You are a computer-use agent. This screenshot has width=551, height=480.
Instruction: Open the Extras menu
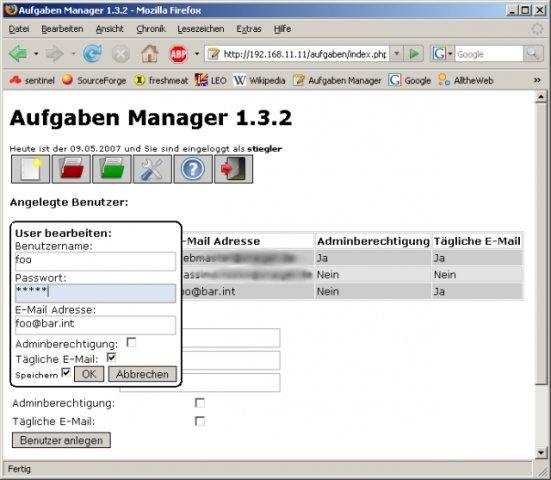(249, 29)
